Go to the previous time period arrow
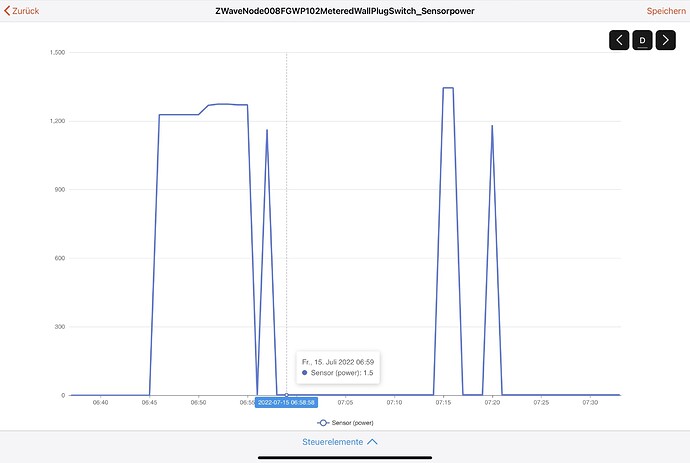 (x=620, y=41)
